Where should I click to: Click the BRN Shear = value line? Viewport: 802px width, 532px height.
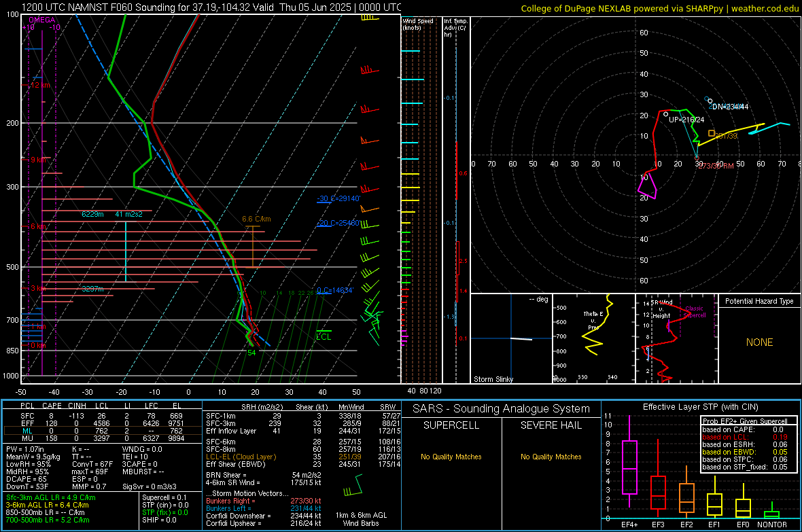pos(264,475)
